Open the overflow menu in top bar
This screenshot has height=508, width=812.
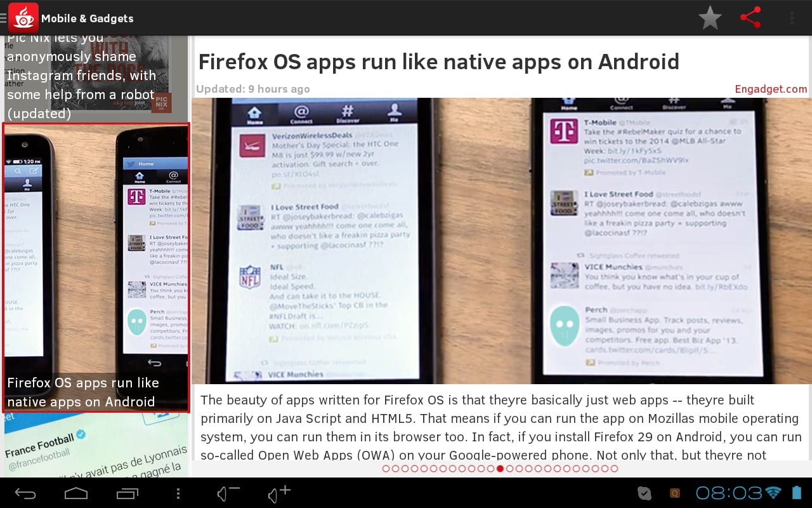pos(791,18)
